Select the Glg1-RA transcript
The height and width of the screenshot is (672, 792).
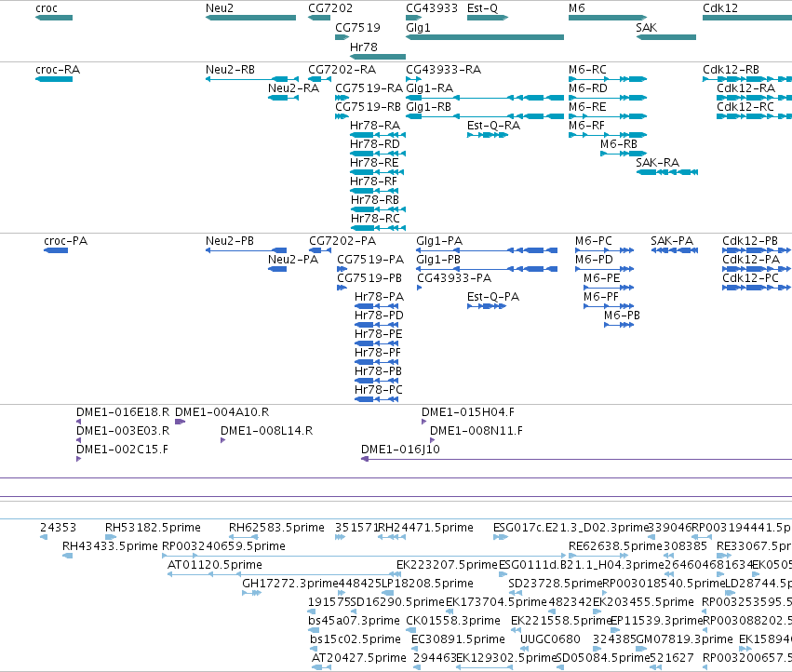tap(485, 98)
